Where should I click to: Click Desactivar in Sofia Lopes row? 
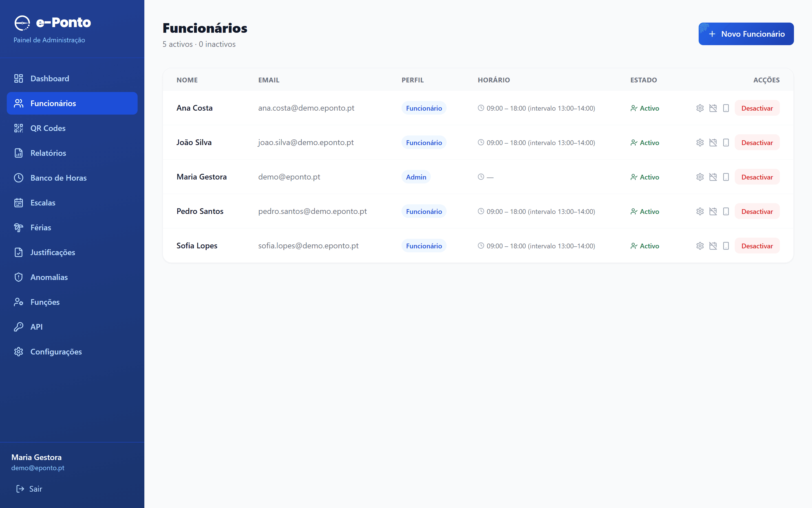(x=757, y=246)
